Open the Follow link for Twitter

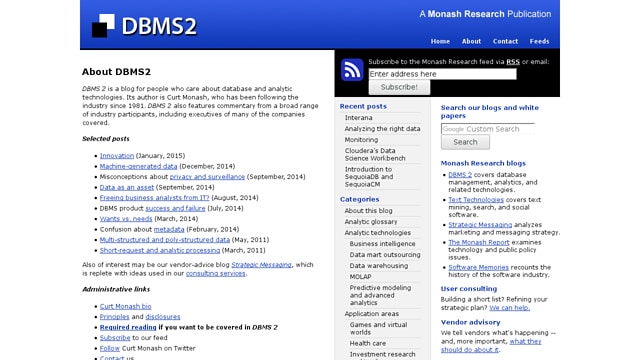(x=110, y=348)
